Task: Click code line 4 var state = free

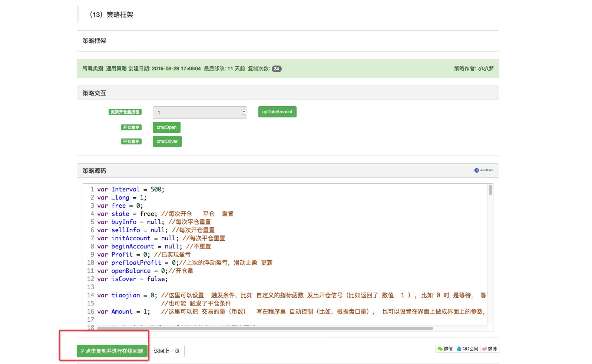Action: pos(165,214)
